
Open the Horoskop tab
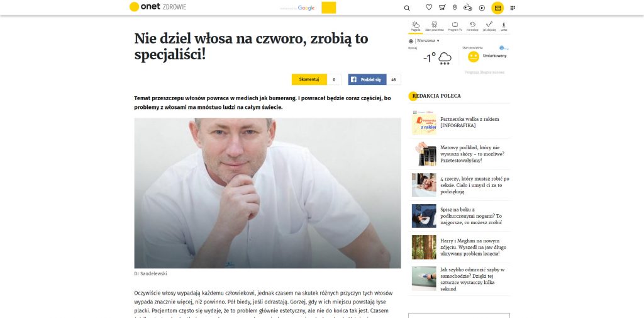pyautogui.click(x=472, y=26)
